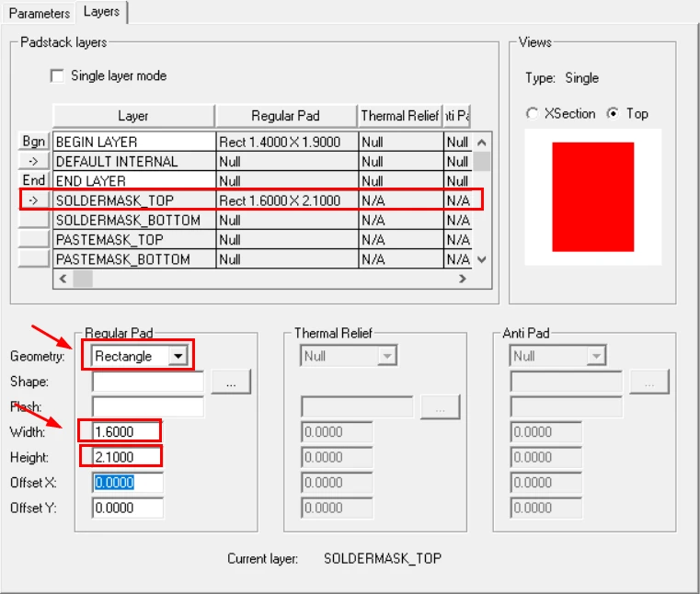Click the Anti Pad Shape input field
This screenshot has width=700, height=594.
[566, 382]
